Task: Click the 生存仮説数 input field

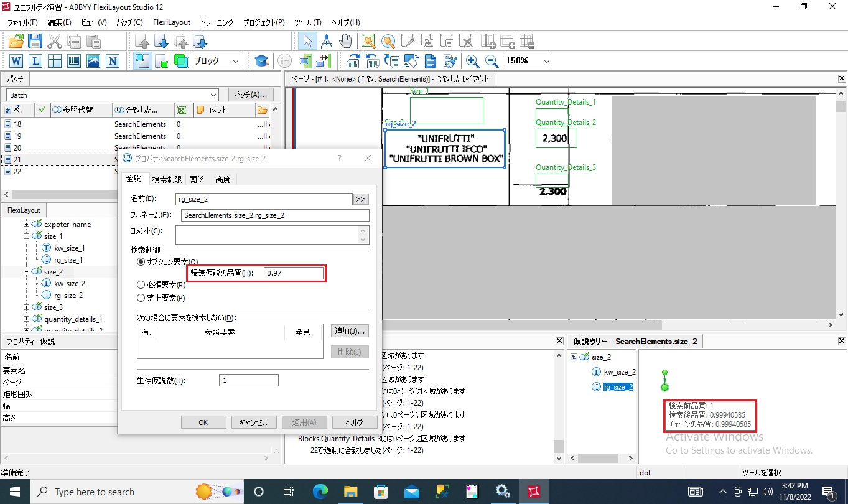Action: (x=249, y=380)
